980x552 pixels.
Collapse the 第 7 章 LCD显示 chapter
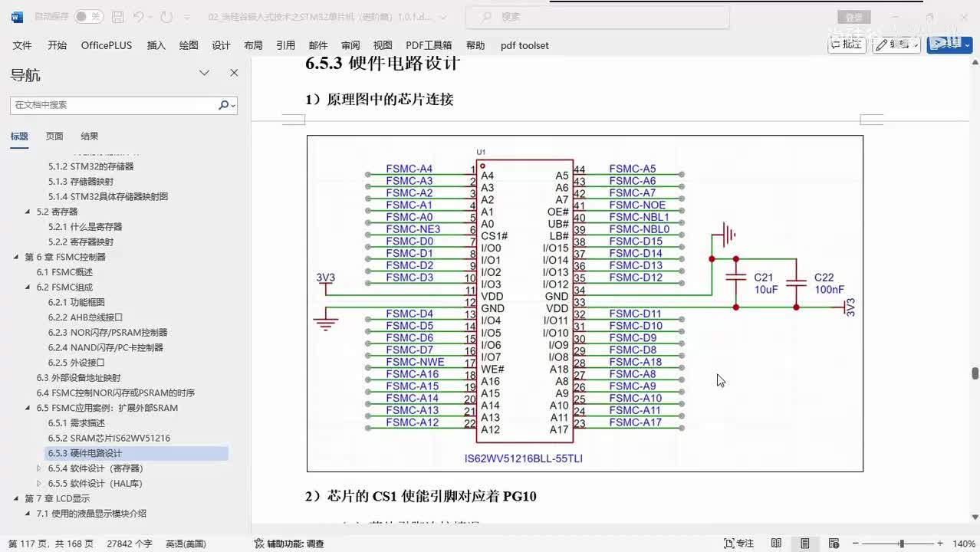(x=17, y=498)
